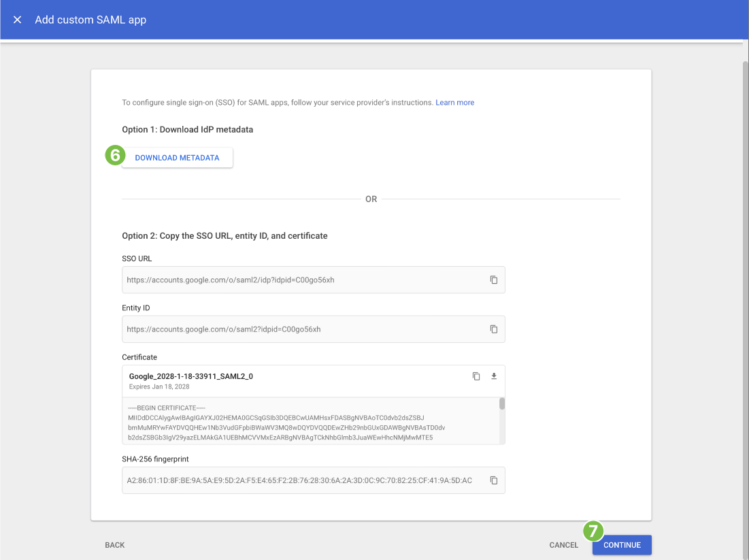Viewport: 749px width, 560px height.
Task: Copy the certificate contents
Action: point(476,376)
